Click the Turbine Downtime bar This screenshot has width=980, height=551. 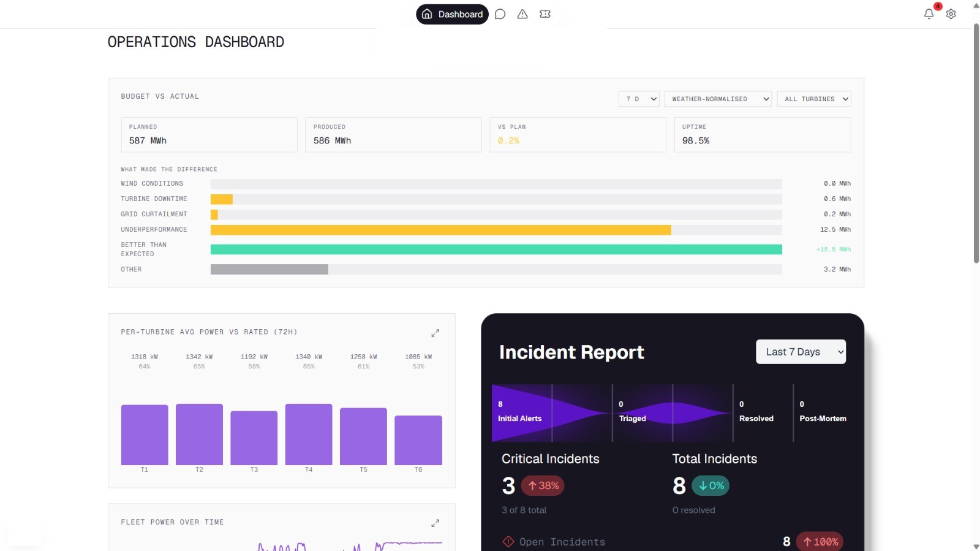pyautogui.click(x=222, y=199)
